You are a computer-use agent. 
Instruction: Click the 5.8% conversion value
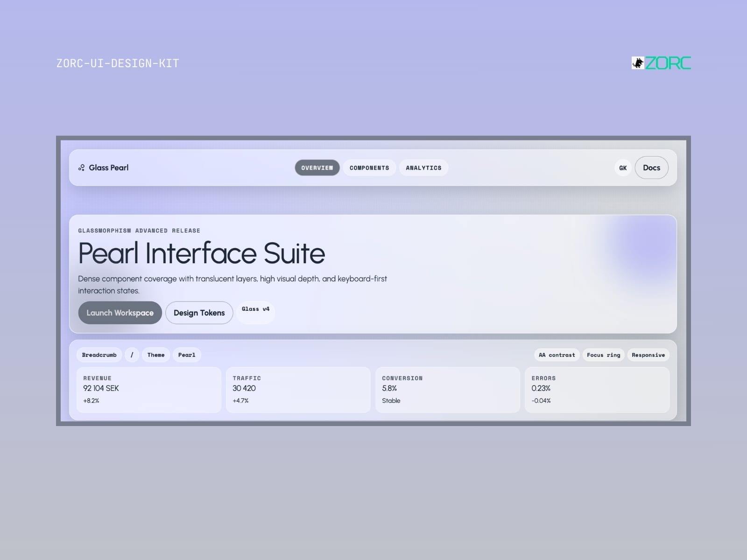click(389, 388)
